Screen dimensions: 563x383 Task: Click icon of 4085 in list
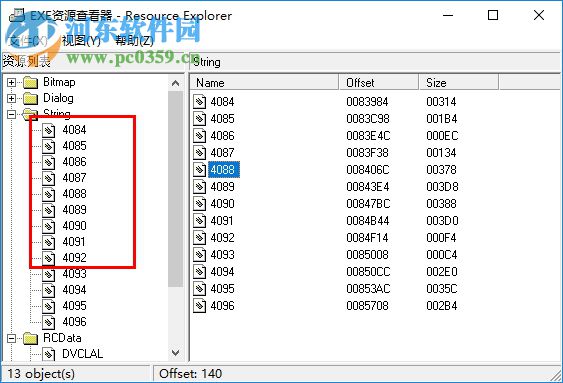pyautogui.click(x=200, y=119)
